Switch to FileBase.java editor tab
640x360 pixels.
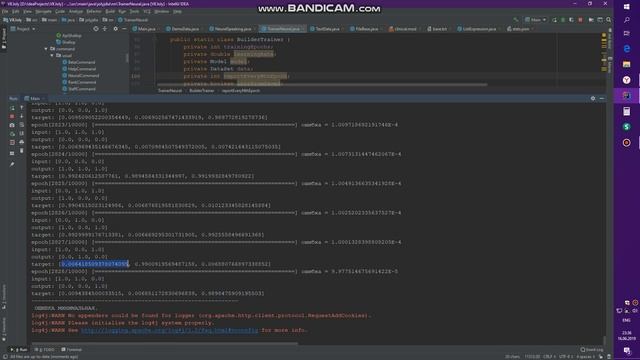(x=366, y=29)
